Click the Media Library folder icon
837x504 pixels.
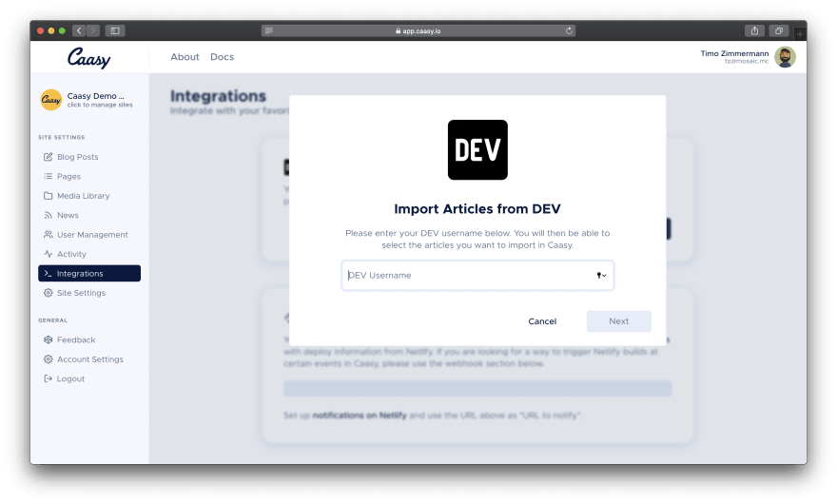pyautogui.click(x=49, y=196)
